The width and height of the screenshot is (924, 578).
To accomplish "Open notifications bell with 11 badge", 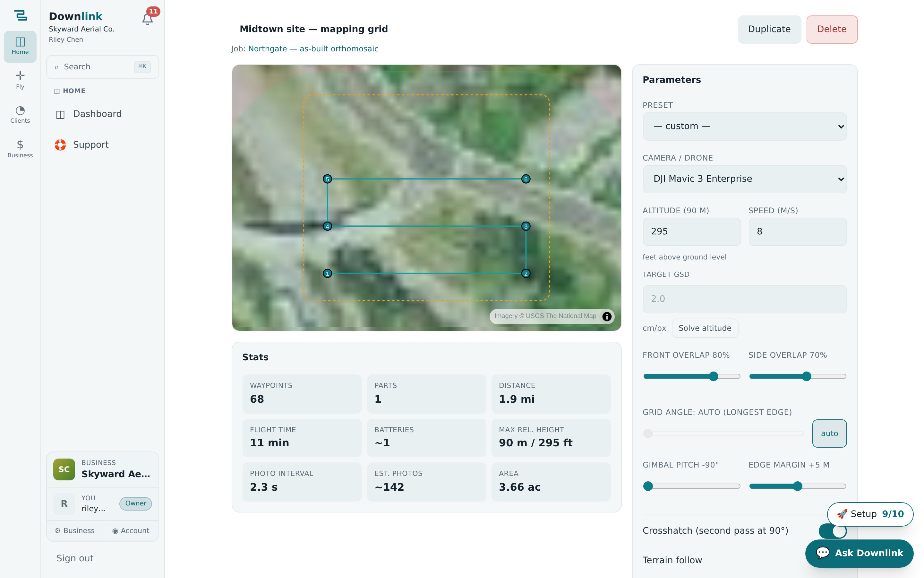I will (x=148, y=19).
